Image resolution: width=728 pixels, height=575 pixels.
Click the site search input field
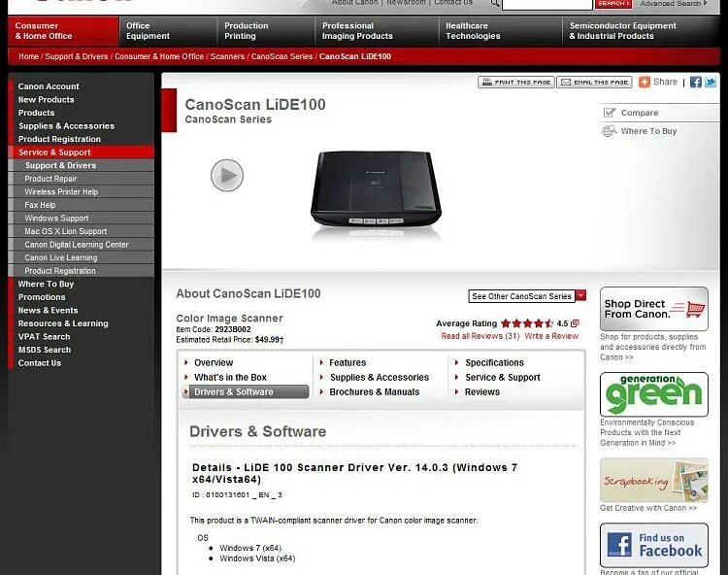click(546, 4)
